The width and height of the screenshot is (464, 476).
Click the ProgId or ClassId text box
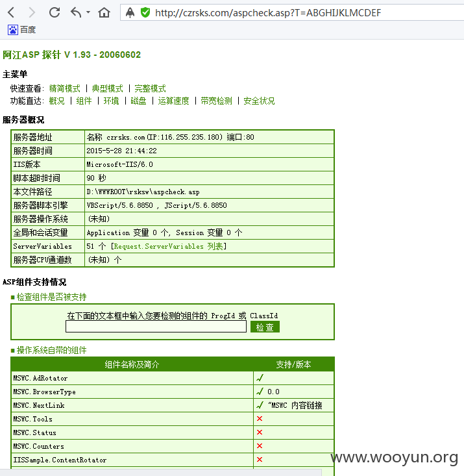point(156,327)
